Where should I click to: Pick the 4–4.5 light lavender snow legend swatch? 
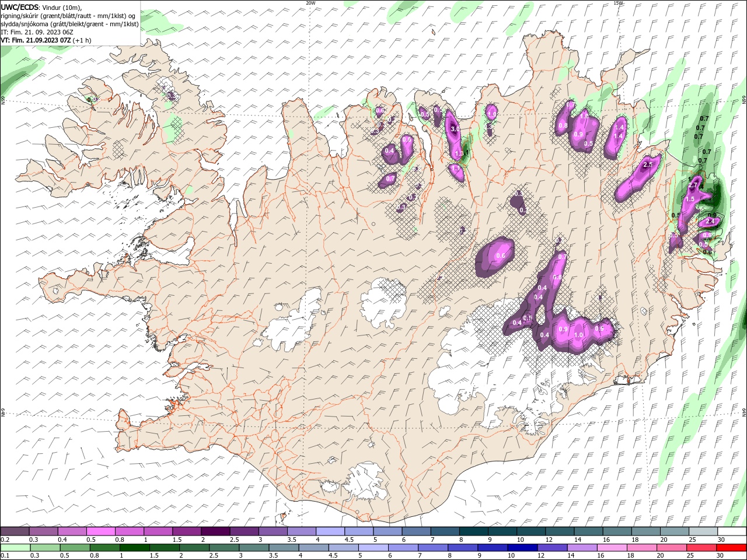click(330, 531)
